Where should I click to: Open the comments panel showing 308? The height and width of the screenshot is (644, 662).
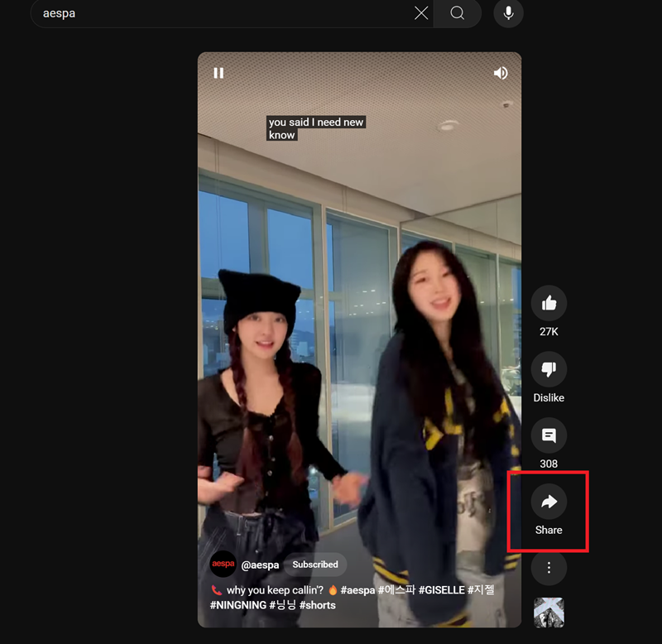[549, 435]
